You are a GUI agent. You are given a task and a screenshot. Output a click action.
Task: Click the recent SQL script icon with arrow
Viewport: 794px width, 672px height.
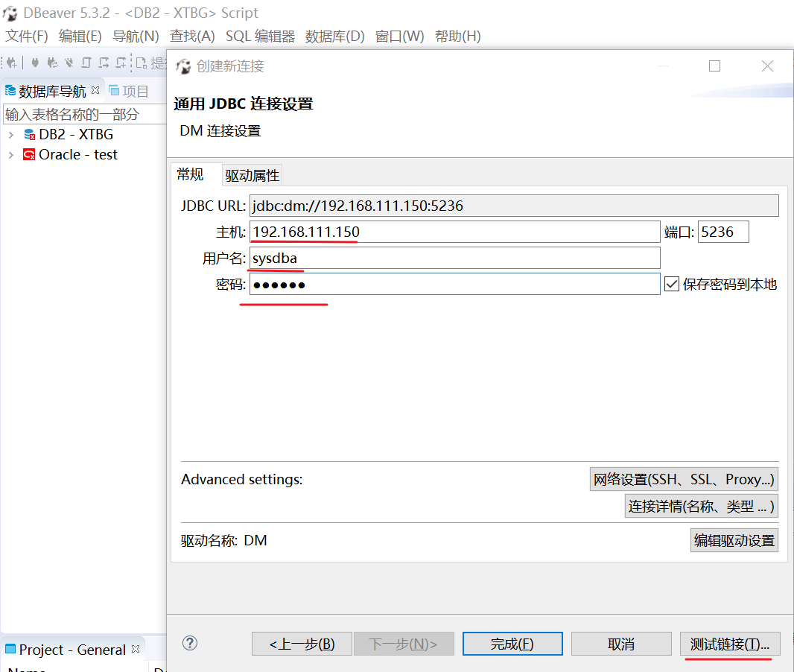(x=104, y=63)
